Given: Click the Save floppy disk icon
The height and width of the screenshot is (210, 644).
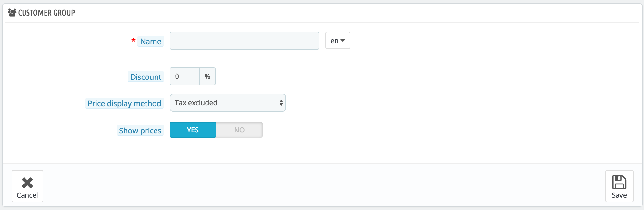Looking at the screenshot, I should click(x=619, y=182).
